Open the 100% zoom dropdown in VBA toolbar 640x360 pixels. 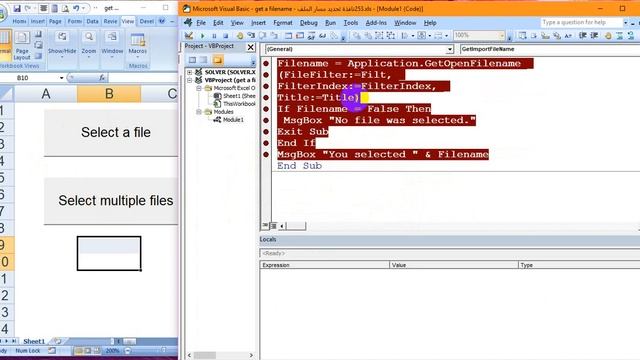point(502,36)
